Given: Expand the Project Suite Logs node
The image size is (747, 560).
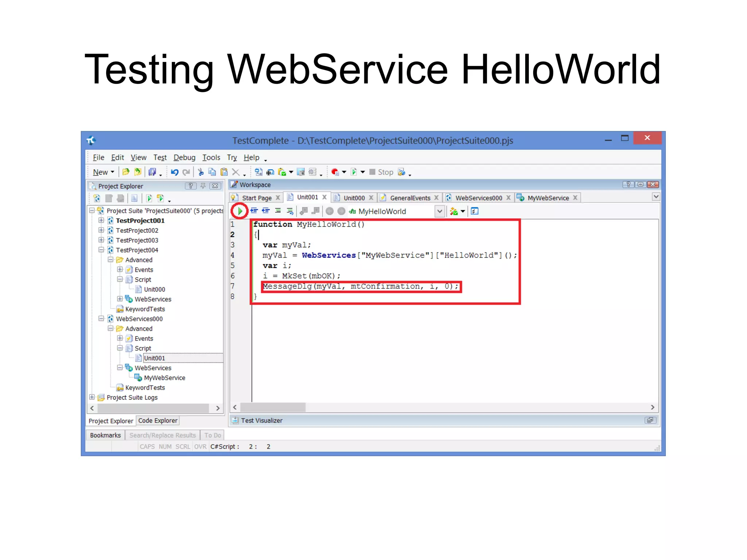Looking at the screenshot, I should click(x=92, y=397).
